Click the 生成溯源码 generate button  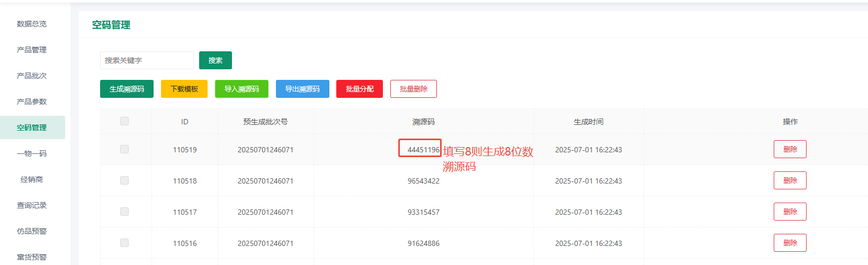point(127,89)
